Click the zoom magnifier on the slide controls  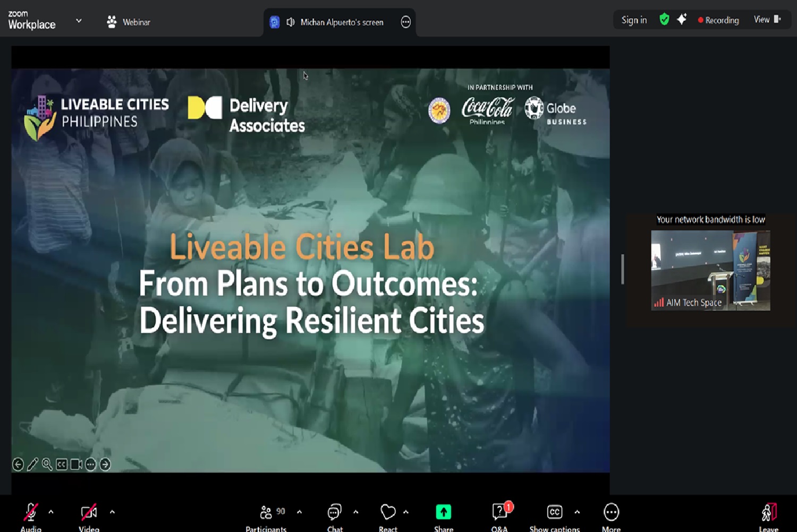pyautogui.click(x=47, y=465)
